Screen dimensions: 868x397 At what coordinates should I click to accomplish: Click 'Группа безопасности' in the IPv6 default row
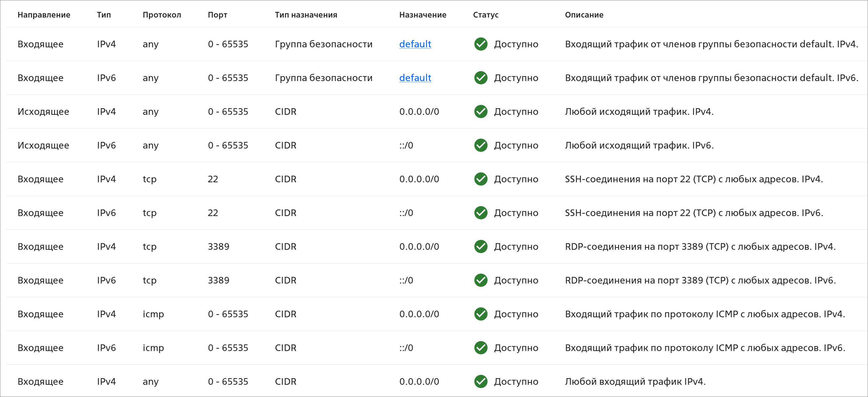click(324, 78)
